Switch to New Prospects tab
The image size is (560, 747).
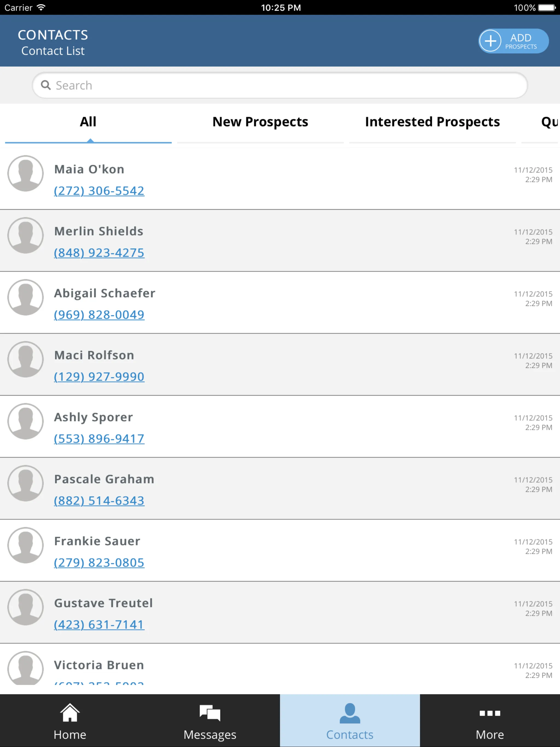[260, 121]
